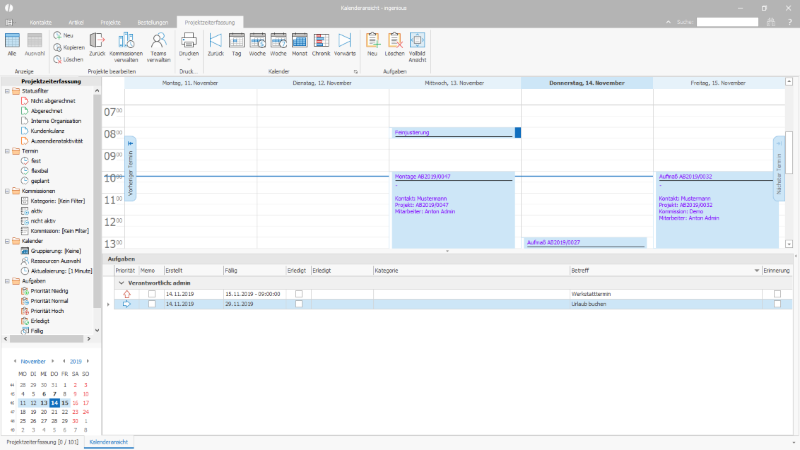
Task: Collapse the Statusfilter tree node
Action: pyautogui.click(x=7, y=91)
